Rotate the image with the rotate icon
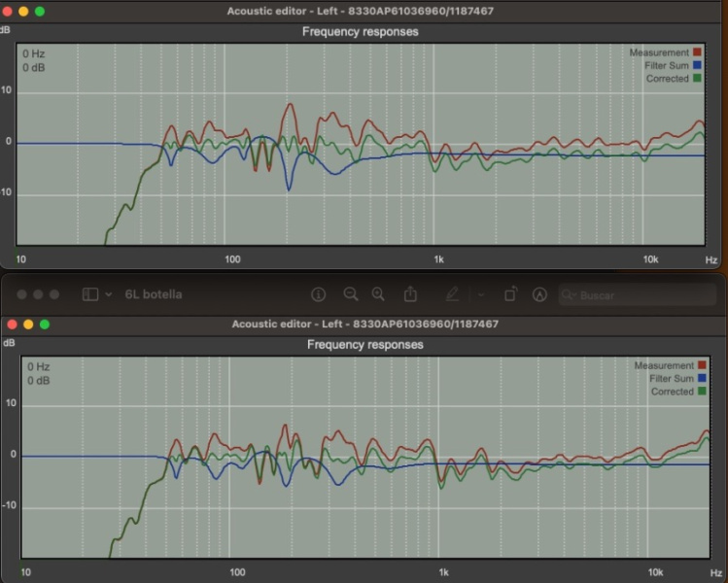 (x=510, y=294)
